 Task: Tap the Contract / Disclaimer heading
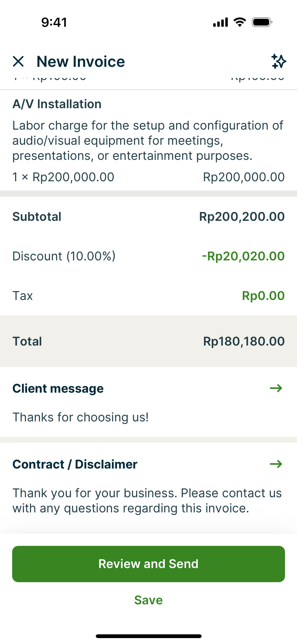(x=75, y=464)
